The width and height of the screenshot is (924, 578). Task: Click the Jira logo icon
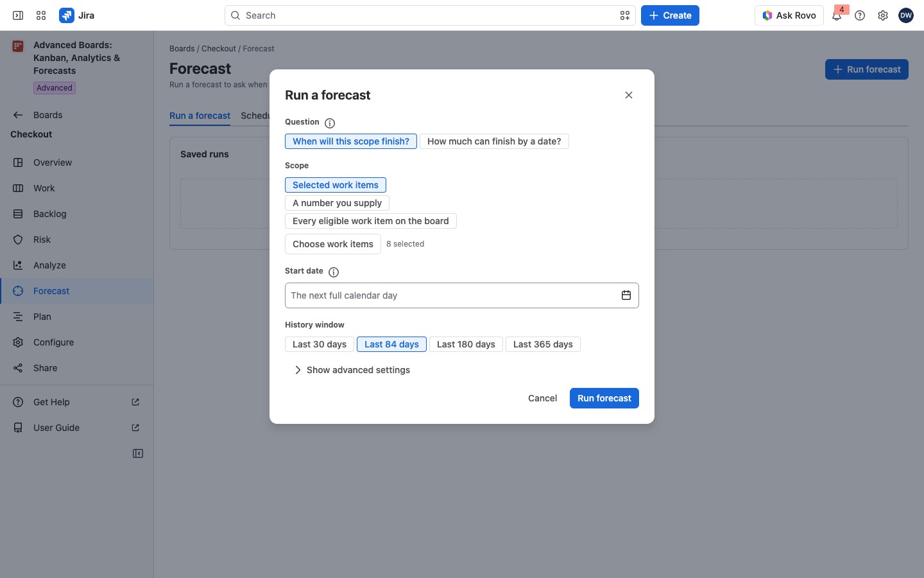click(67, 15)
